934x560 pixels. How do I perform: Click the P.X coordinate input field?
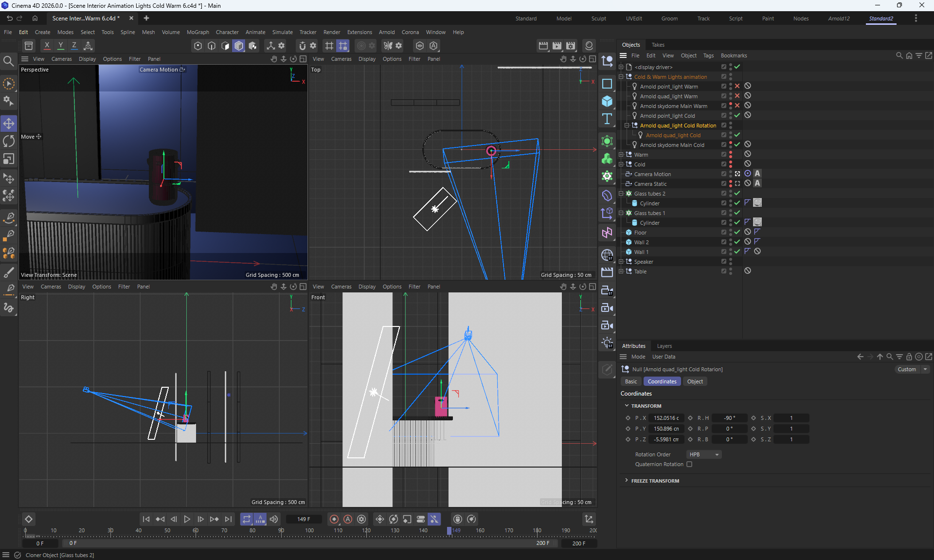point(666,418)
